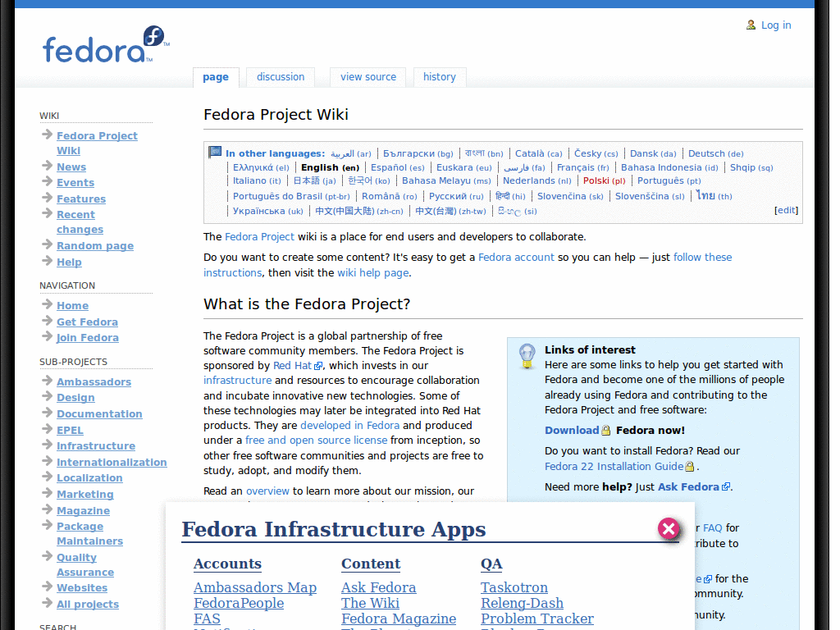
Task: Switch language to Polski (pl)
Action: [x=605, y=180]
